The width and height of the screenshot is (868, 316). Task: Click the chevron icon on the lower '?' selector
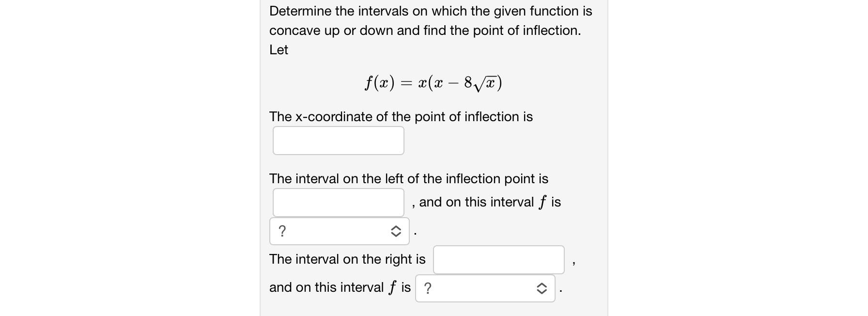pos(542,288)
